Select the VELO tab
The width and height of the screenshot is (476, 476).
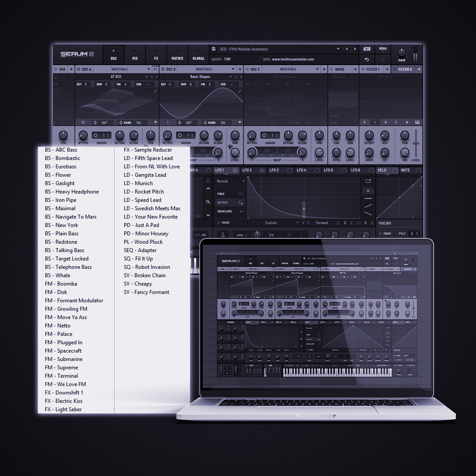coord(387,170)
